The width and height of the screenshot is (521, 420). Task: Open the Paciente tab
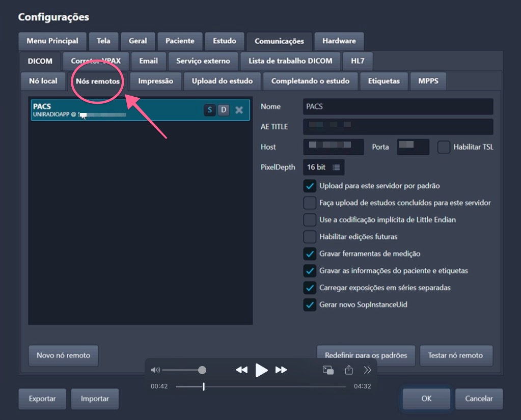(180, 41)
